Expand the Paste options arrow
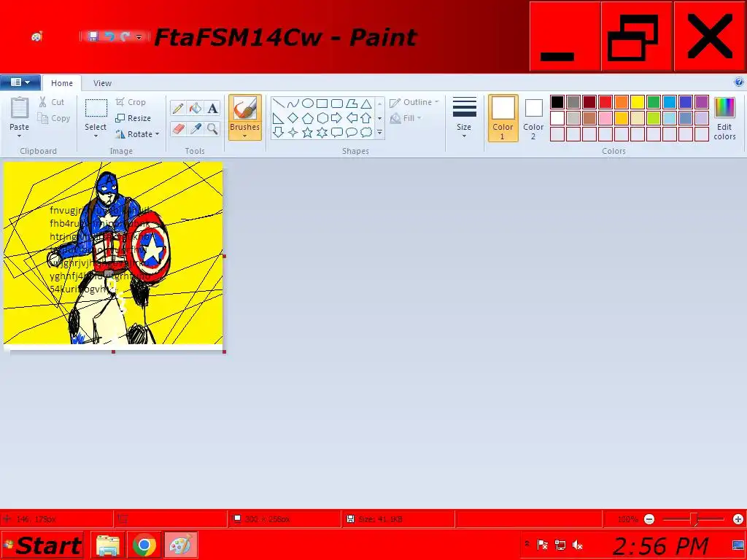The image size is (747, 560). coord(20,136)
